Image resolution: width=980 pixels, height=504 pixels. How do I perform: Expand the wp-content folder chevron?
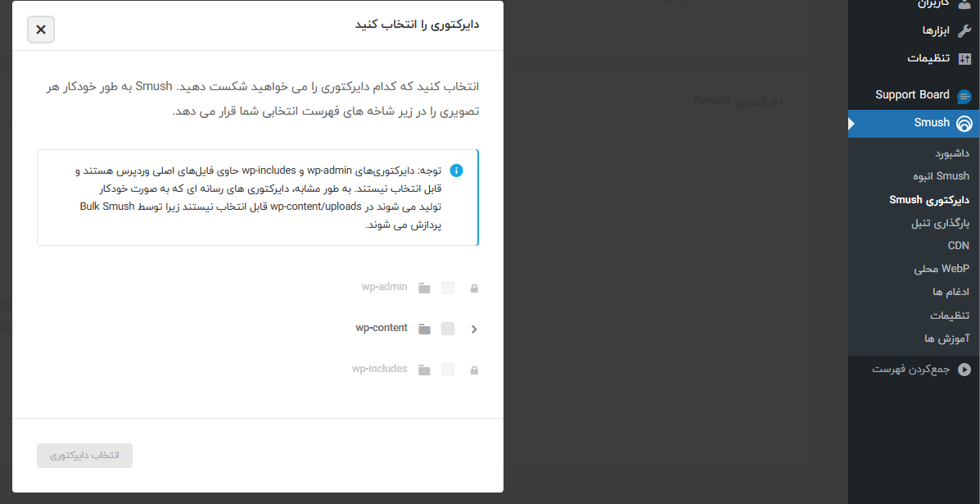pos(474,329)
